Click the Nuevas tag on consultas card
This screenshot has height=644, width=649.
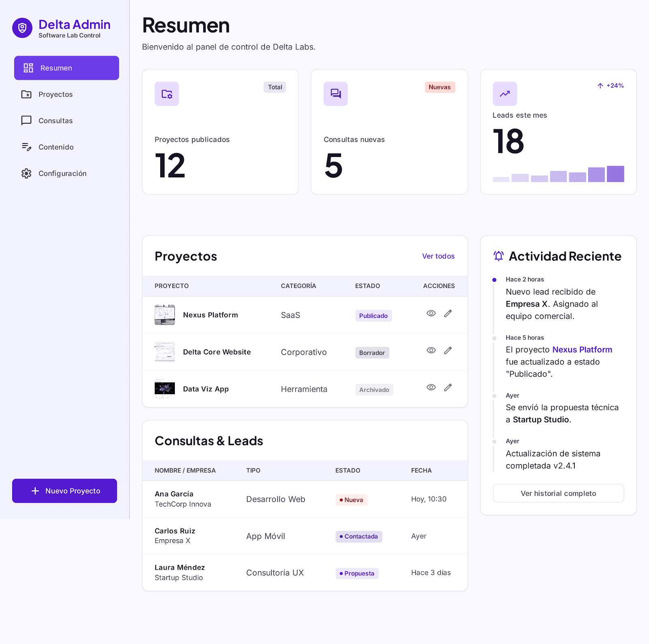click(x=440, y=87)
